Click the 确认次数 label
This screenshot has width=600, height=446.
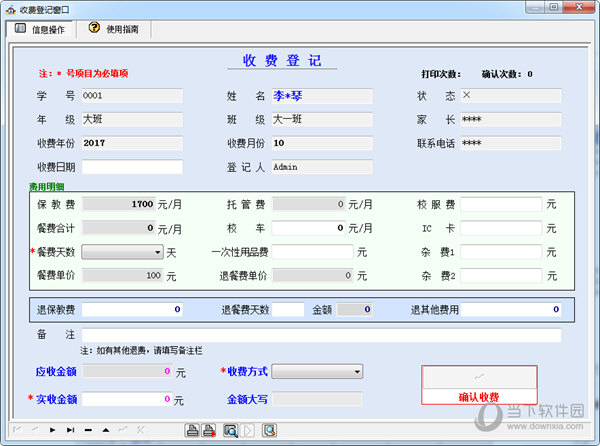point(501,74)
